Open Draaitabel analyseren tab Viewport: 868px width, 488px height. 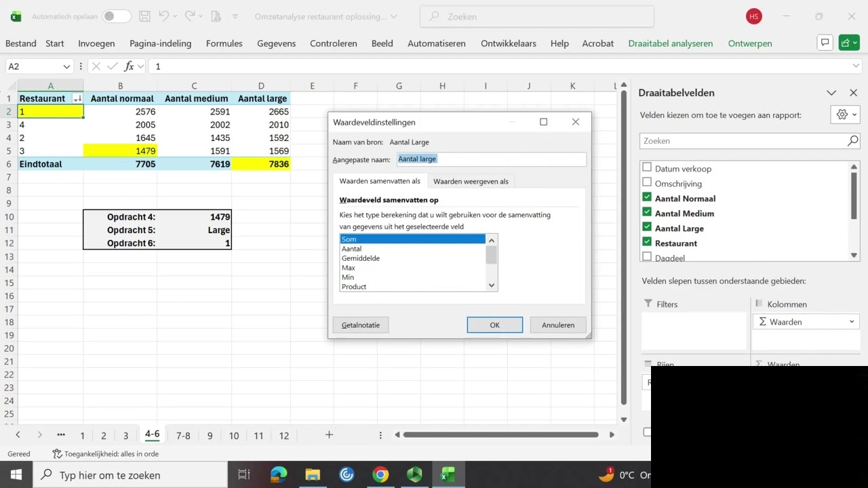tap(671, 43)
